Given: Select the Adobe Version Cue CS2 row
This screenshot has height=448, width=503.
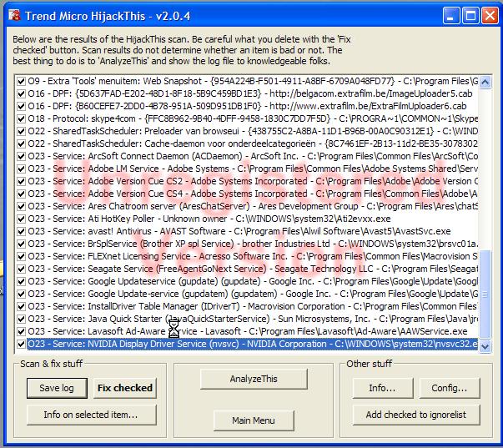Looking at the screenshot, I should click(253, 181).
